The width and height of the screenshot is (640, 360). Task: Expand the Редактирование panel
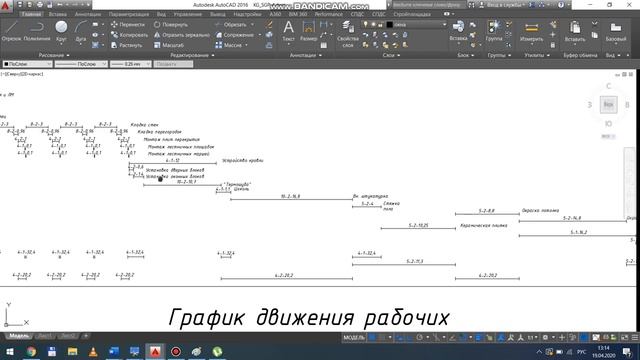coord(192,55)
